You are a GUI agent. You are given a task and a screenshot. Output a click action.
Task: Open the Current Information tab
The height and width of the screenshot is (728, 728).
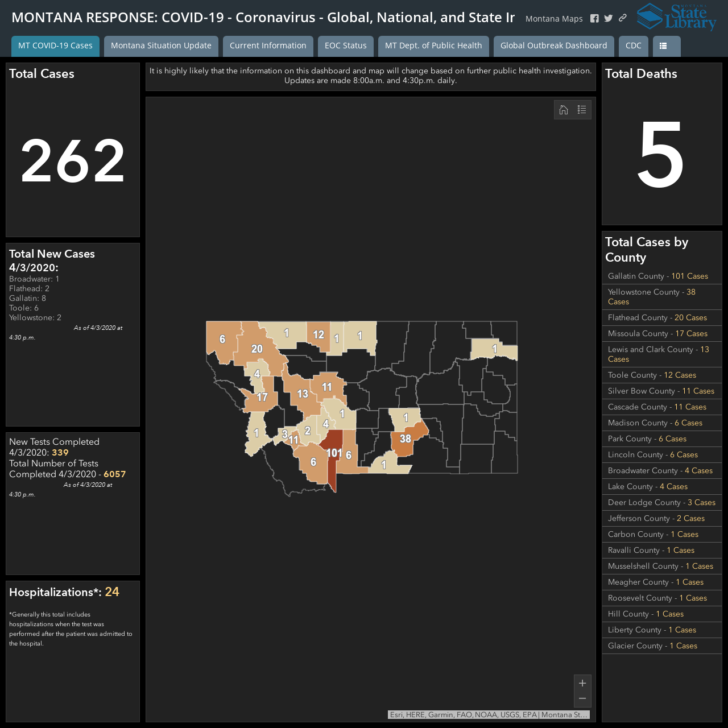268,46
